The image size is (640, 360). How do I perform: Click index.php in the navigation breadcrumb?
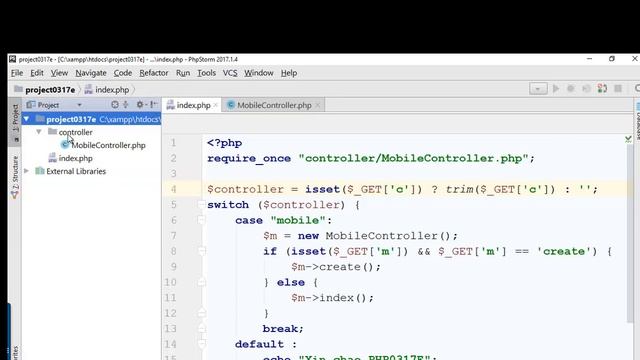[112, 90]
